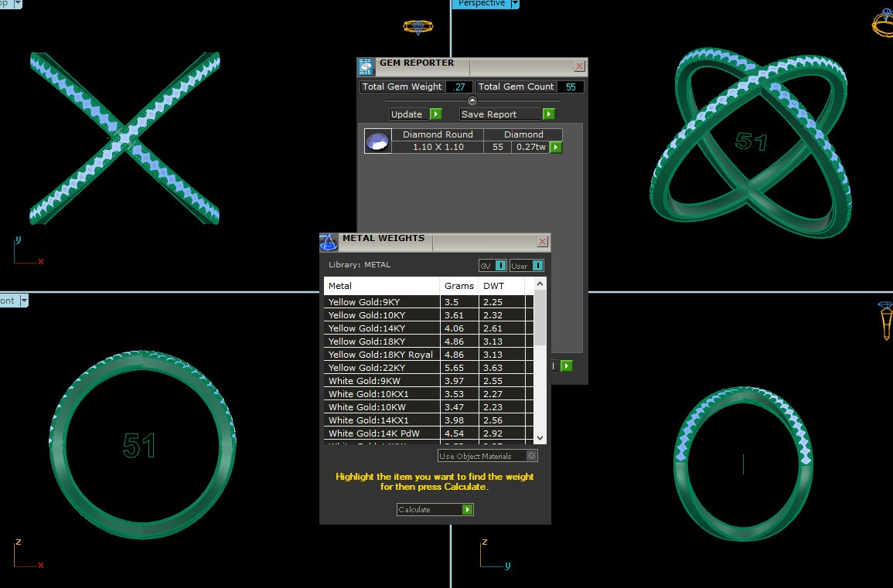Collapse the Gem Reporter summary section
Screen dimensions: 893x588
click(x=472, y=100)
